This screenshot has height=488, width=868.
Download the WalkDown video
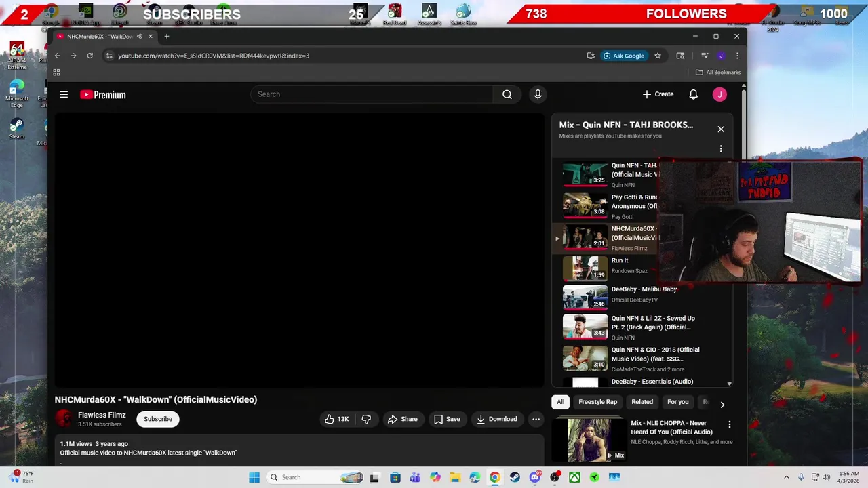(497, 419)
